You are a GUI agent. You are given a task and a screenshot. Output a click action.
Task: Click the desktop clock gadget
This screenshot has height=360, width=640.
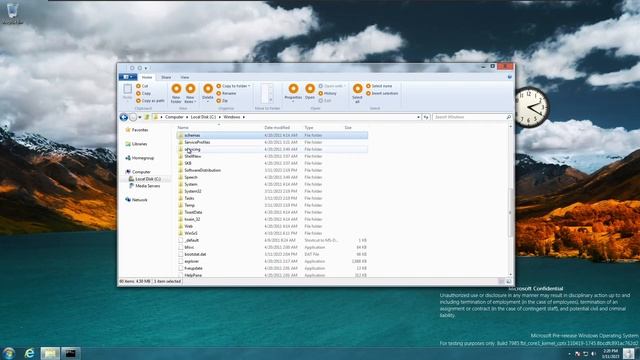(x=530, y=107)
